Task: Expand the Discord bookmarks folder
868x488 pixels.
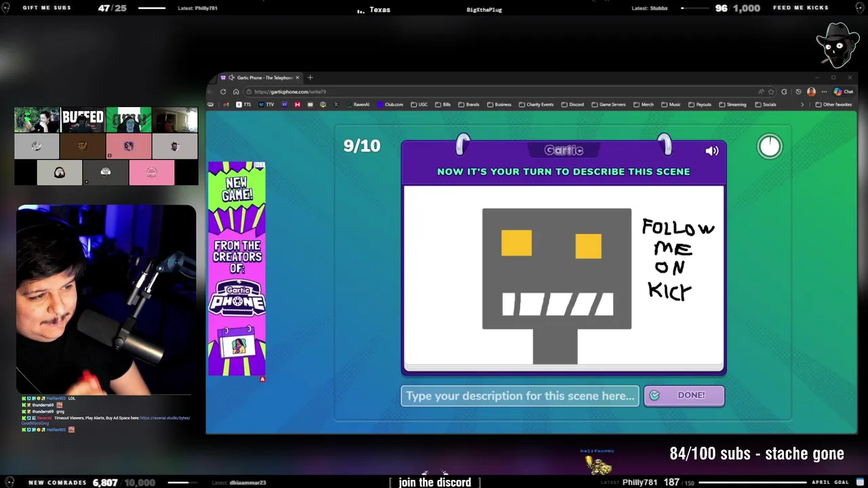Action: pyautogui.click(x=572, y=104)
